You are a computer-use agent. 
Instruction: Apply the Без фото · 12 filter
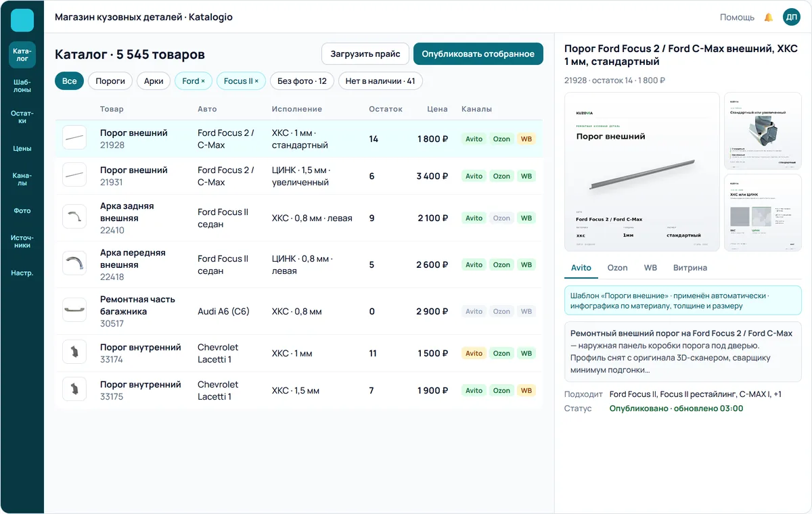[x=302, y=81]
